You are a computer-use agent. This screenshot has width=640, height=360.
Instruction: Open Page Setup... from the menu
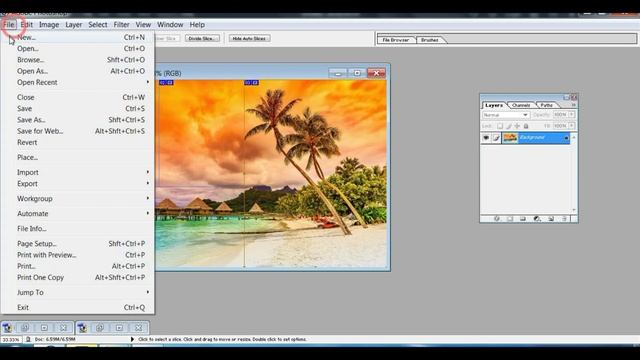pos(78,243)
